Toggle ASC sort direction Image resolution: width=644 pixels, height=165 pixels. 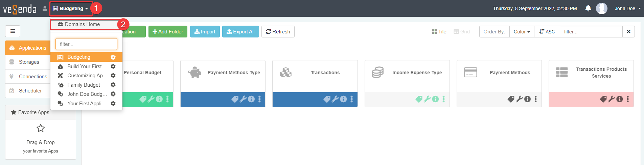coord(547,32)
